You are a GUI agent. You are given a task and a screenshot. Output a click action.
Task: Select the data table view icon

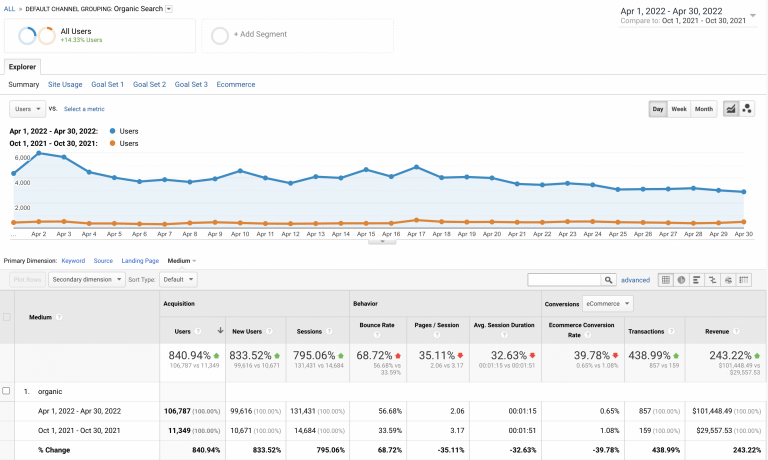click(666, 280)
